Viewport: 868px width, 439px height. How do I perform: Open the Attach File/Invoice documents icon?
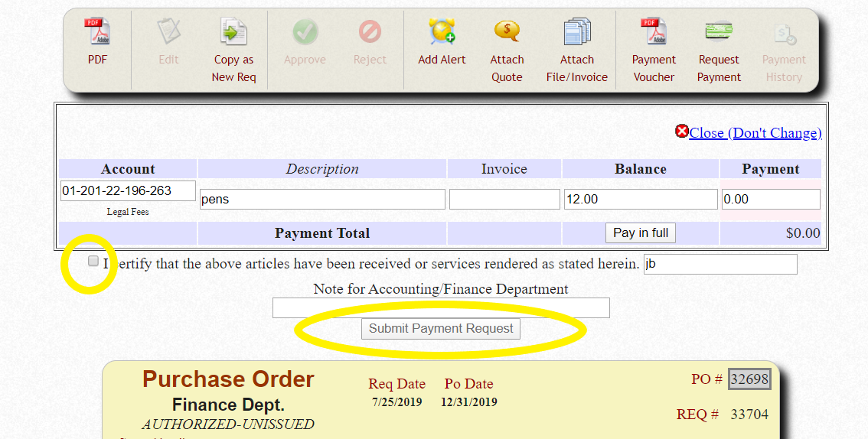577,31
